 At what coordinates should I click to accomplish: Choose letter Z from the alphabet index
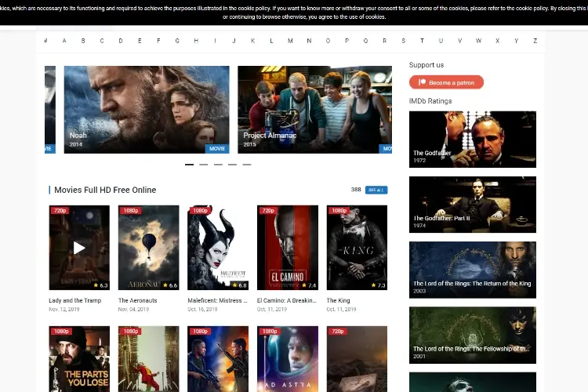coord(535,41)
